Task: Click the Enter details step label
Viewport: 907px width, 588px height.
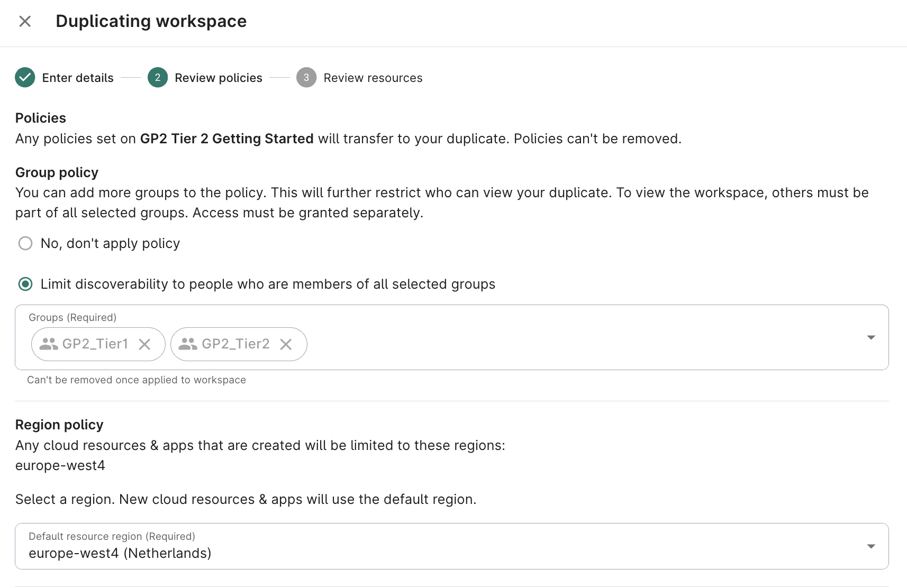Action: tap(77, 77)
